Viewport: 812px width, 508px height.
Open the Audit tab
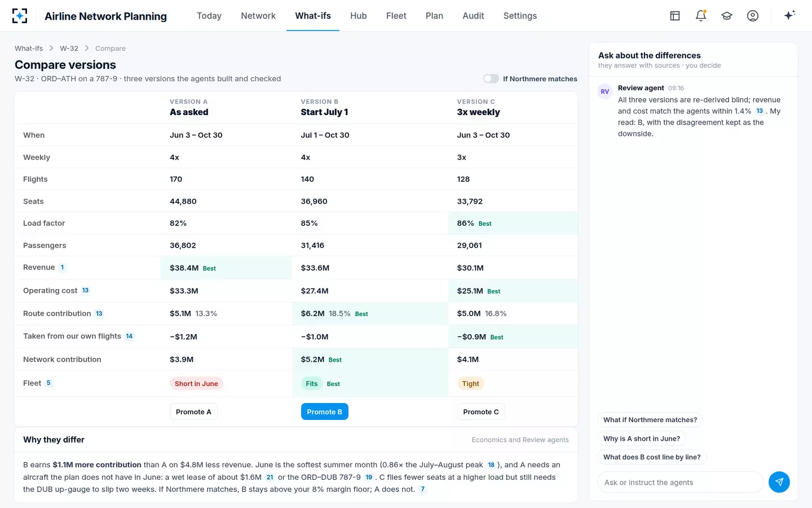tap(473, 16)
